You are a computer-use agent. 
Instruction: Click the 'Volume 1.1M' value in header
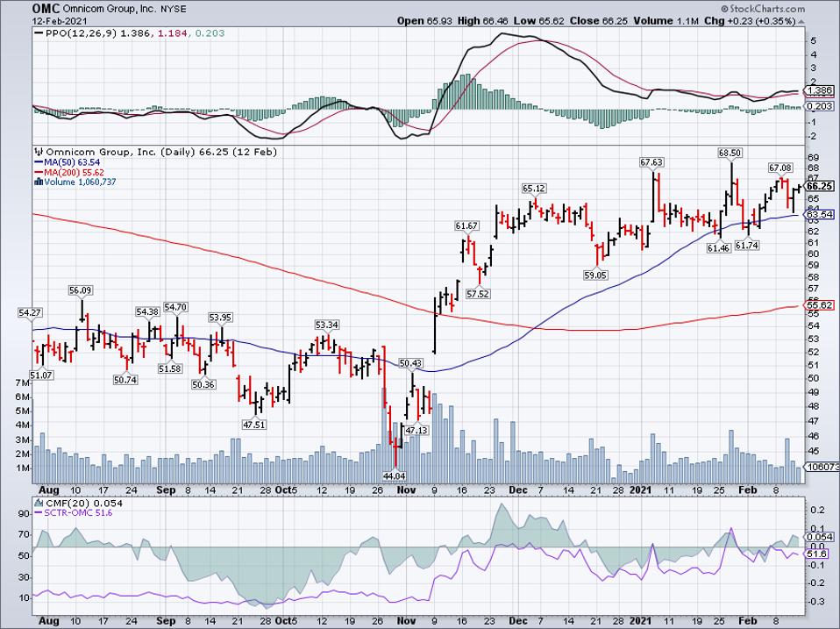coord(665,21)
